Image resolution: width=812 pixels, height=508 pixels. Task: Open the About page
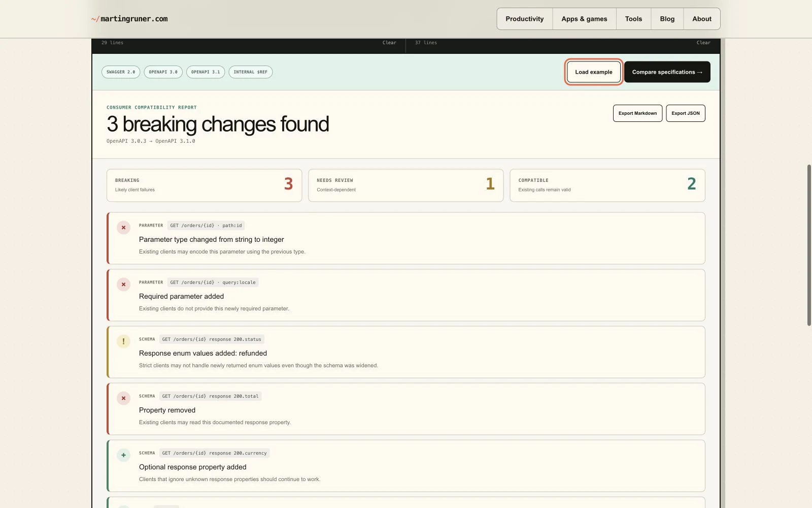702,19
